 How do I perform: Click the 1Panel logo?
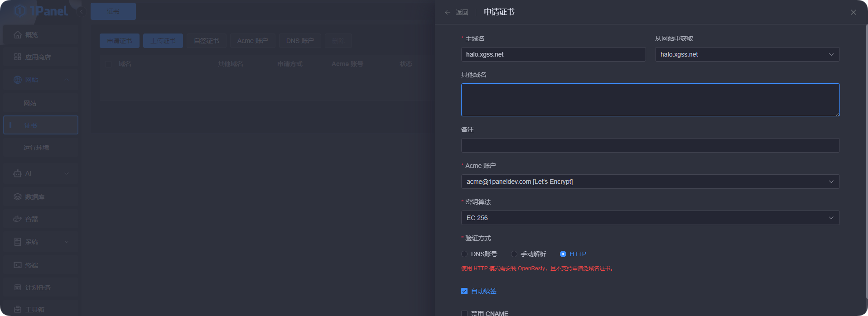coord(41,11)
